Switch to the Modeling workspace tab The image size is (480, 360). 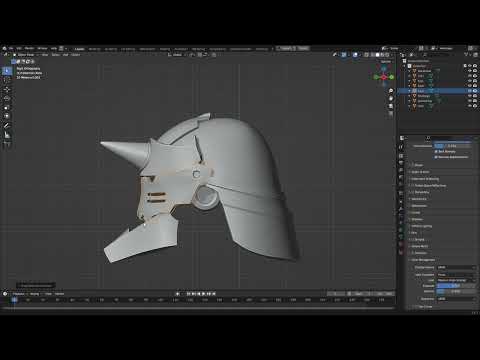(x=95, y=49)
